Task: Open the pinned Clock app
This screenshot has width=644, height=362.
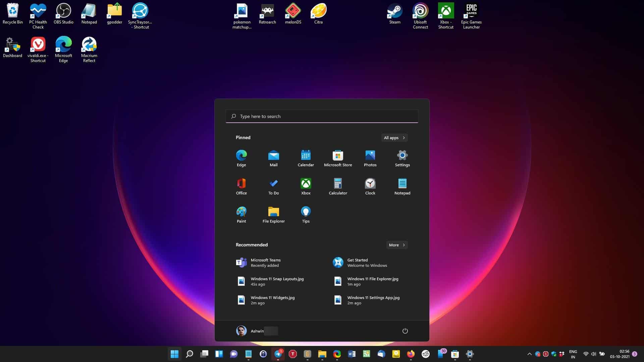Action: 370,186
